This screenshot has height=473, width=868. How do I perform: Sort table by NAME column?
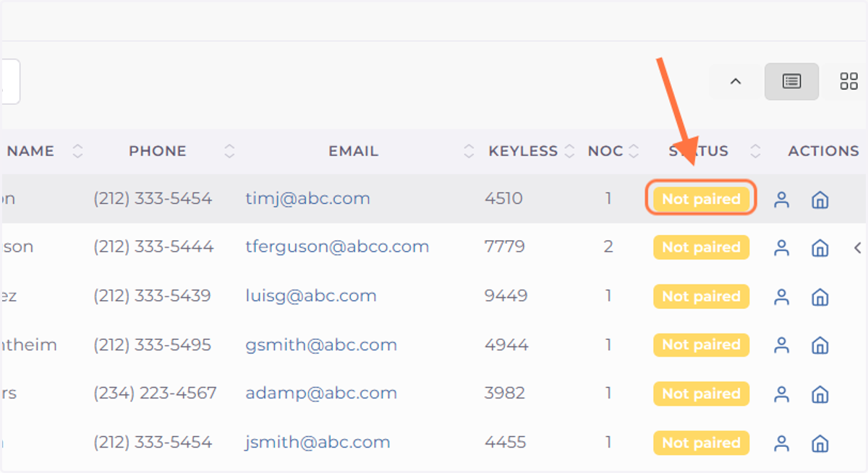point(77,151)
